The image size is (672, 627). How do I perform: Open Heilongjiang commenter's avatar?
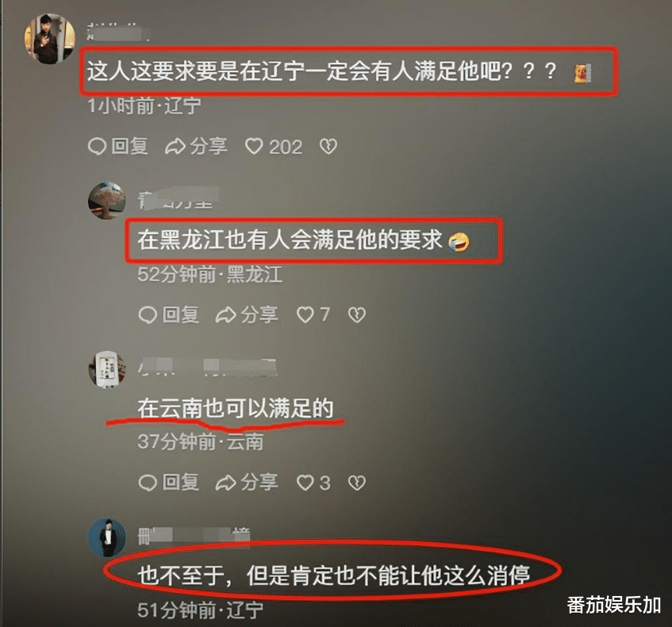pyautogui.click(x=107, y=200)
